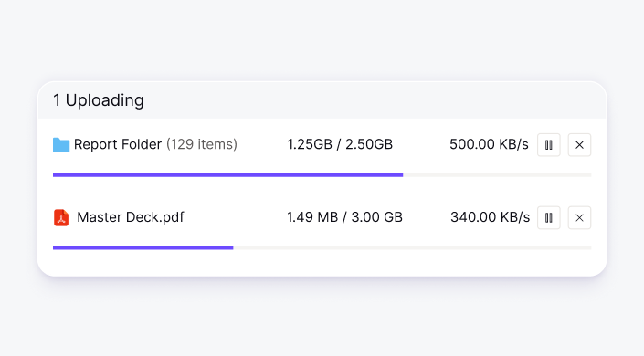
Task: Click the red PDF file icon
Action: (x=61, y=217)
